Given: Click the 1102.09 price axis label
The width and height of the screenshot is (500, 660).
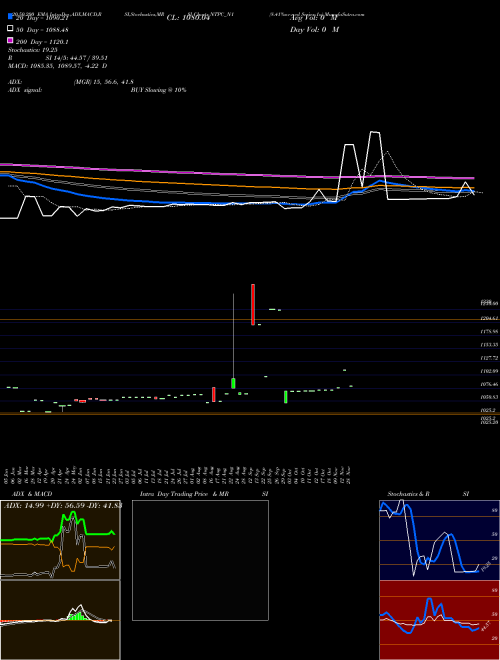Looking at the screenshot, I should point(490,371).
